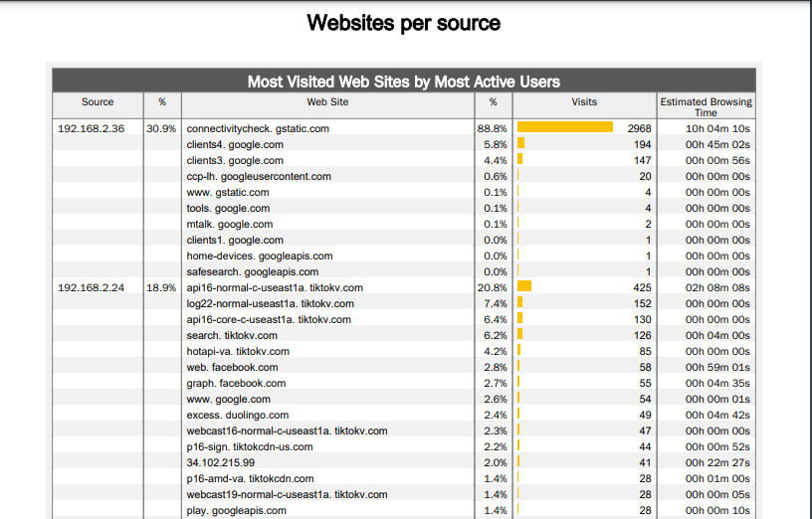Click www. gstatic.com entry
This screenshot has height=519, width=812.
point(227,193)
